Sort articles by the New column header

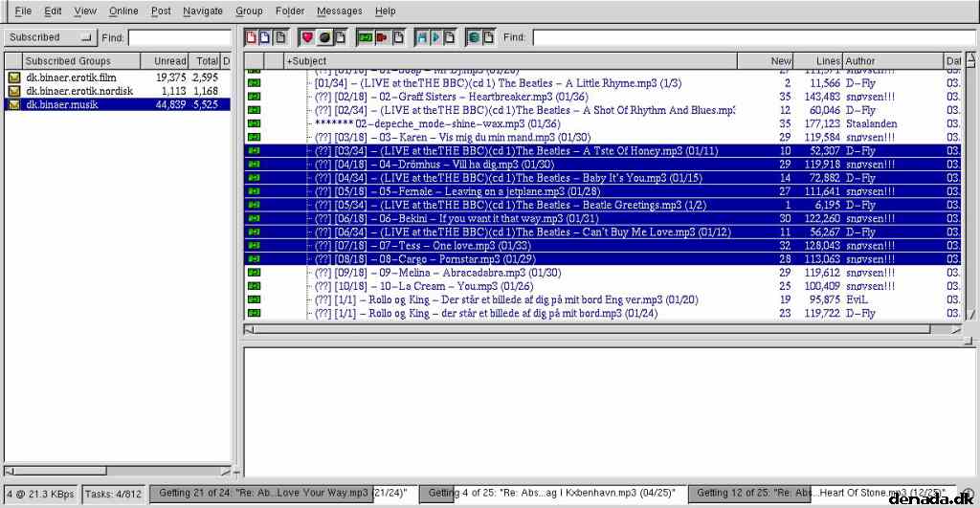click(766, 61)
